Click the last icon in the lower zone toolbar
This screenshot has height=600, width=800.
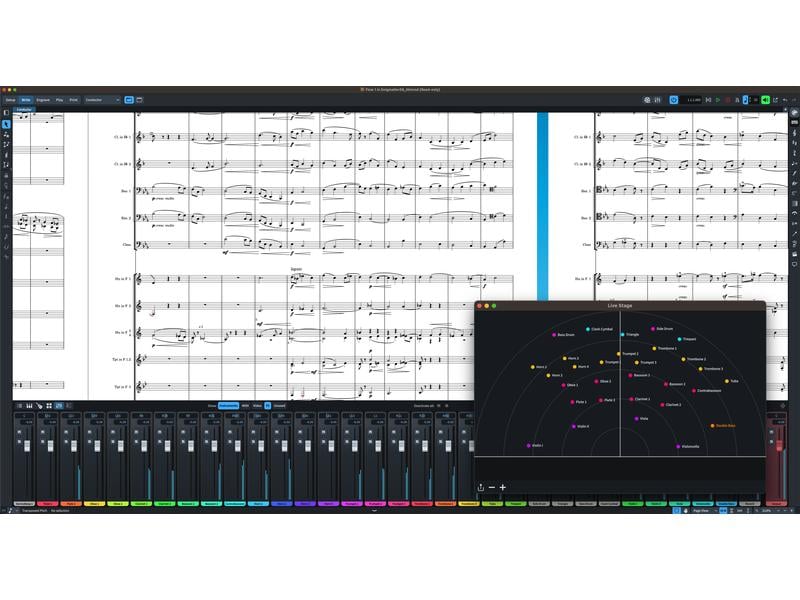pos(69,406)
